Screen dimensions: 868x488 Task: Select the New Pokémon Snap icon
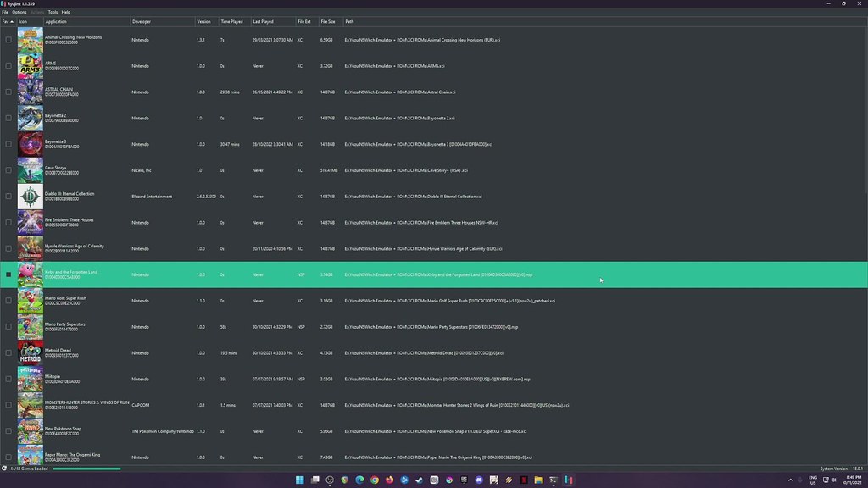pyautogui.click(x=30, y=431)
